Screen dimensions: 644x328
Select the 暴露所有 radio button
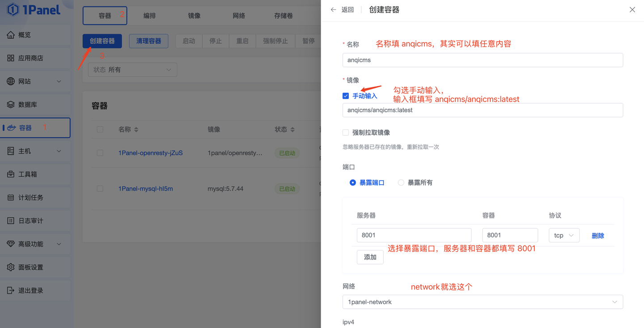[x=401, y=183]
